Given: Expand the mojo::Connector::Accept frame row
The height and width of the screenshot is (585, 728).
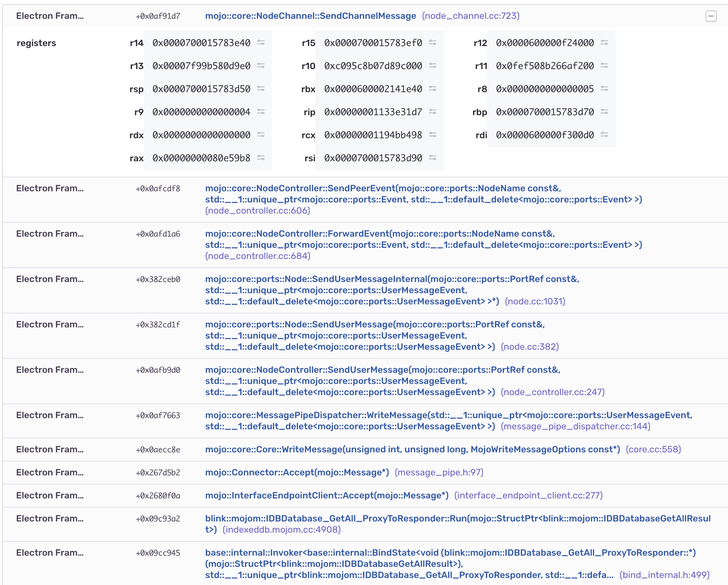Looking at the screenshot, I should tap(297, 473).
